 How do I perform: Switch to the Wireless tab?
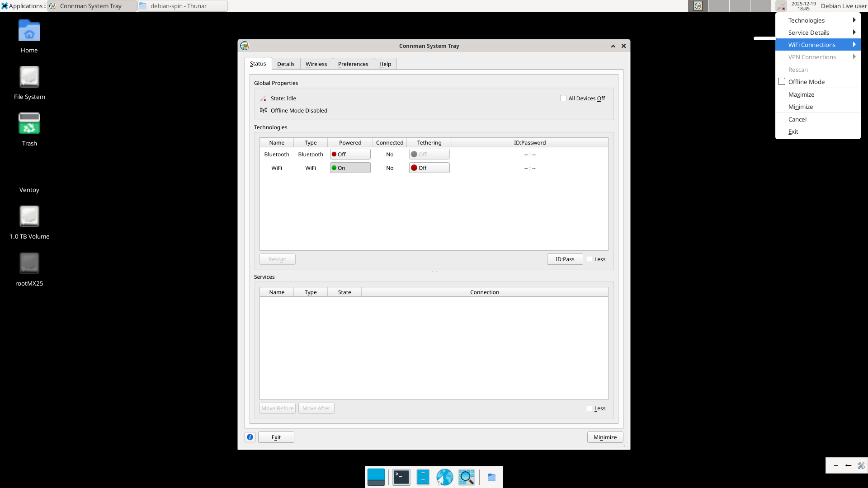[316, 64]
